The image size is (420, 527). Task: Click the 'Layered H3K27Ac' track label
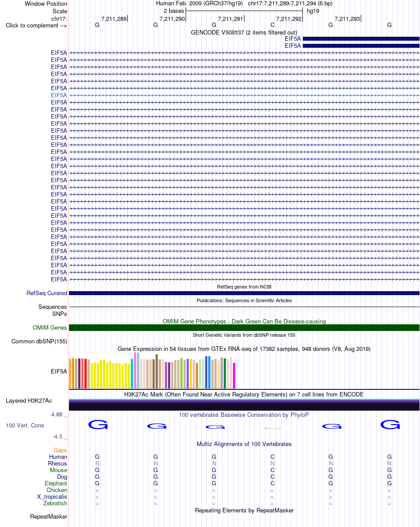(29, 400)
